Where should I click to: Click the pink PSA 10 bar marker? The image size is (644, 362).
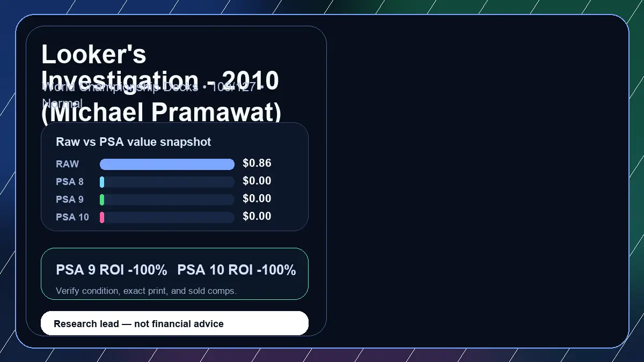pyautogui.click(x=102, y=217)
